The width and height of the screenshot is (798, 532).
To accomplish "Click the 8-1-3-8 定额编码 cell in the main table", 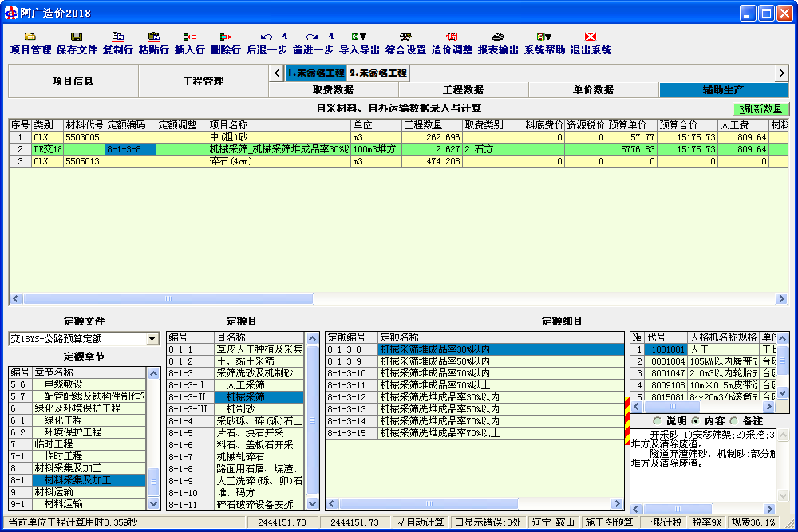I will coord(130,149).
